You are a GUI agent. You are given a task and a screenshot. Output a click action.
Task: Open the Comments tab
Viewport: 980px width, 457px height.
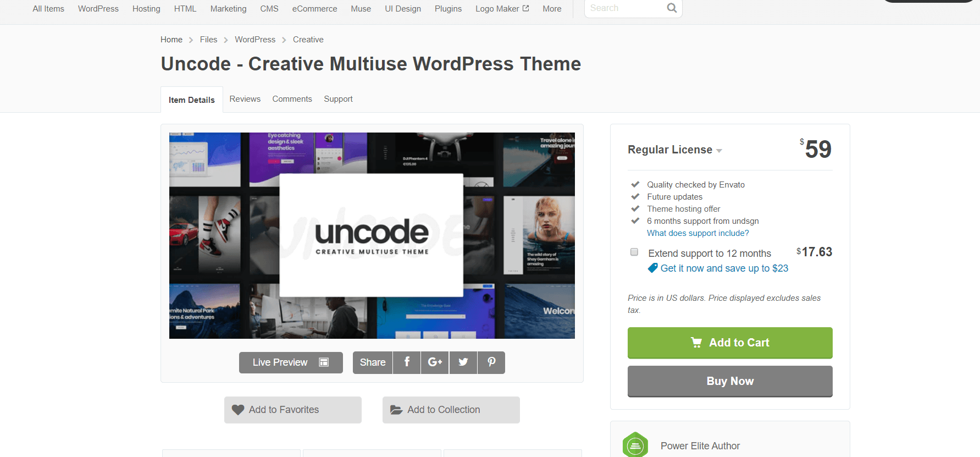point(292,99)
